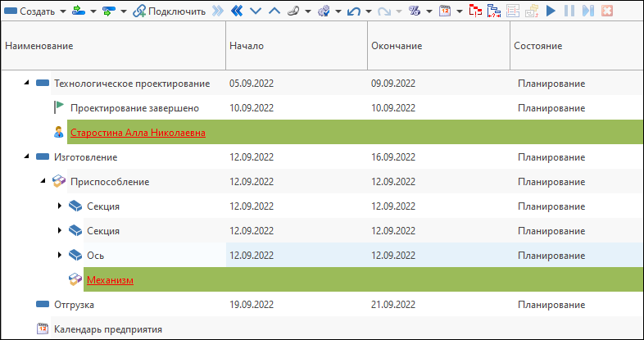Open the Undo history dropdown arrow
This screenshot has width=644, height=340.
click(369, 11)
